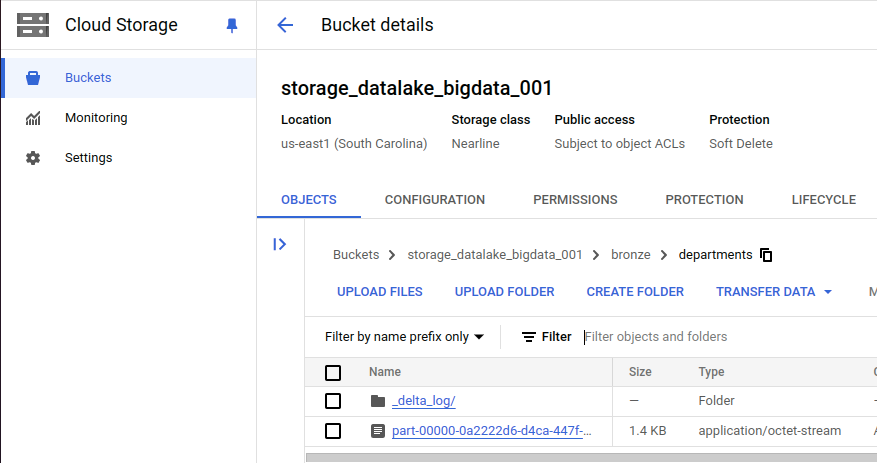Open Monitoring in the sidebar

[x=130, y=118]
